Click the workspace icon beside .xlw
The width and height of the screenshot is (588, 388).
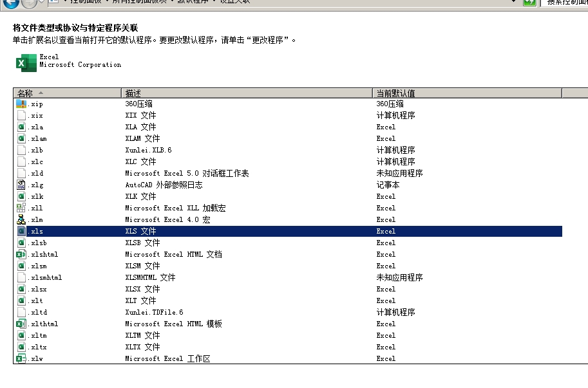pyautogui.click(x=21, y=358)
